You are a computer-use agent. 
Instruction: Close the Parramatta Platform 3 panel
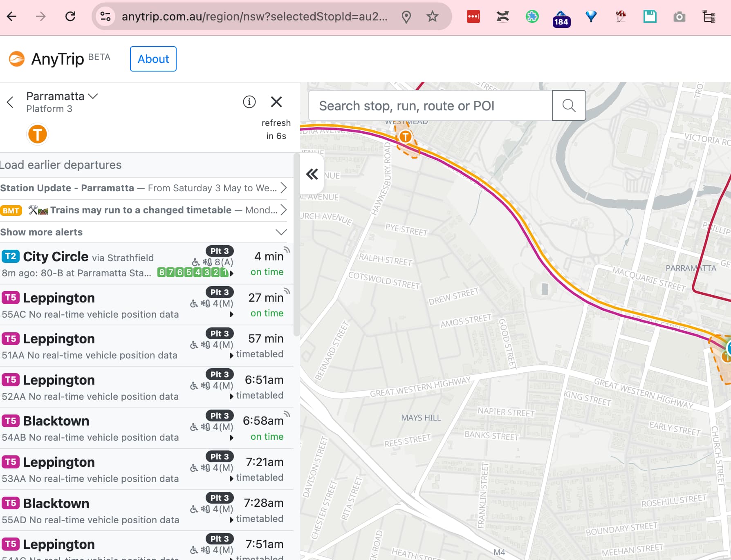(276, 102)
